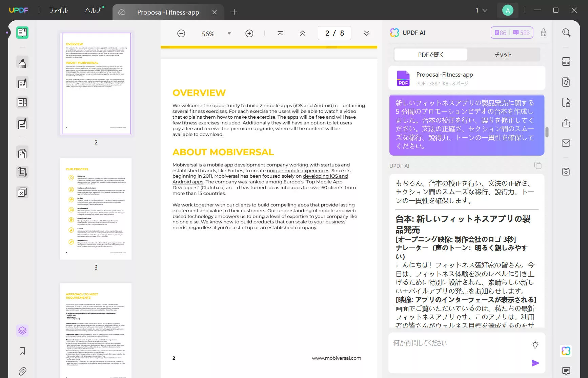Select the page 2 thumbnail

coord(96,83)
